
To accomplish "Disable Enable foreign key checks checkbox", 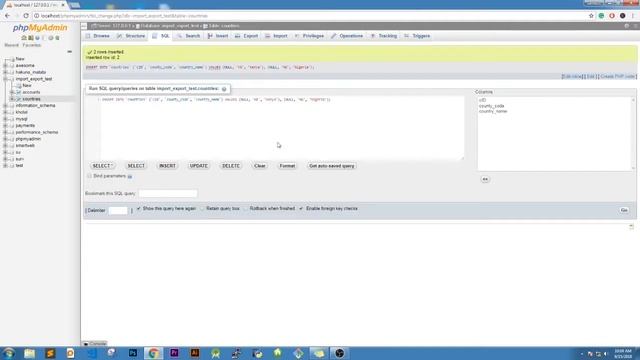I will click(301, 209).
